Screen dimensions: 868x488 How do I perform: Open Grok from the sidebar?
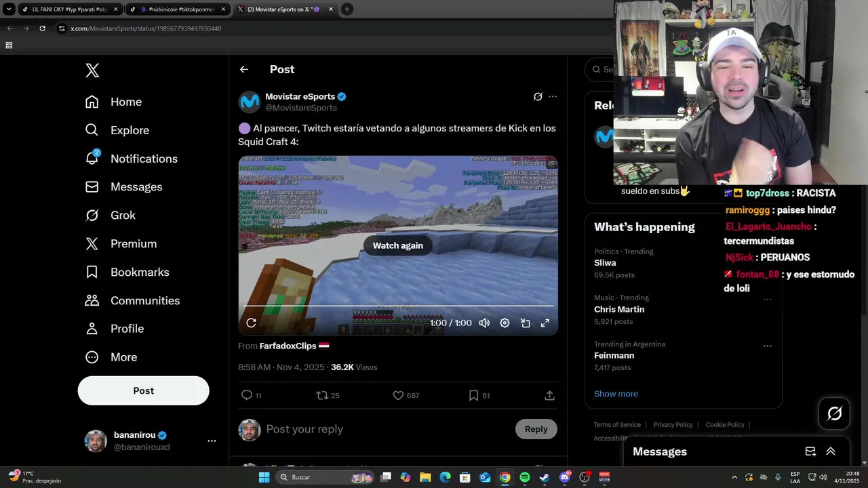(110, 216)
